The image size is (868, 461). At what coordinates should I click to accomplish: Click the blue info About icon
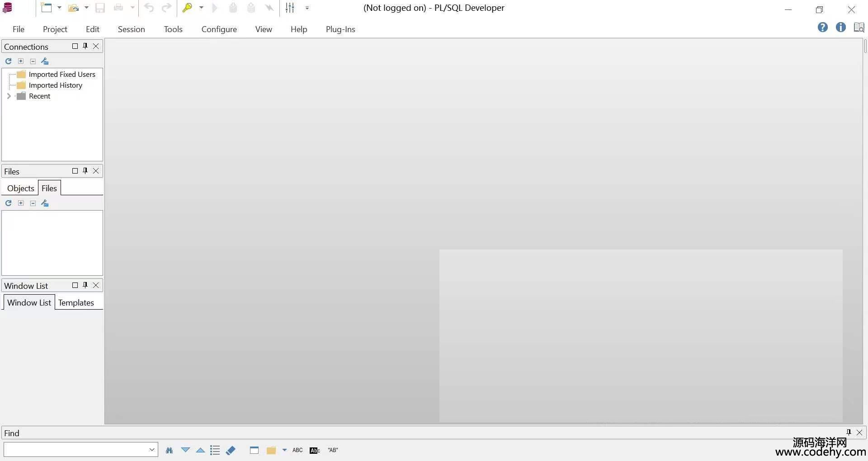click(x=841, y=28)
